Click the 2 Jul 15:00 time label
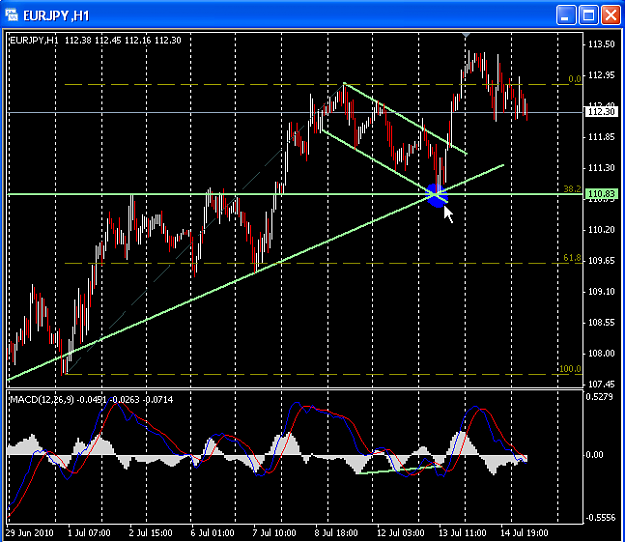Screen dimensions: 625x542 (x=151, y=533)
